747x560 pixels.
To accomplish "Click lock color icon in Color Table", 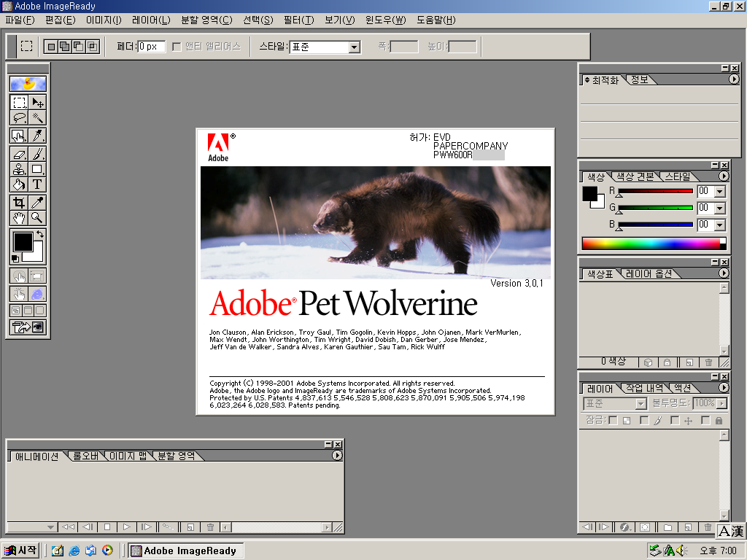I will (667, 362).
